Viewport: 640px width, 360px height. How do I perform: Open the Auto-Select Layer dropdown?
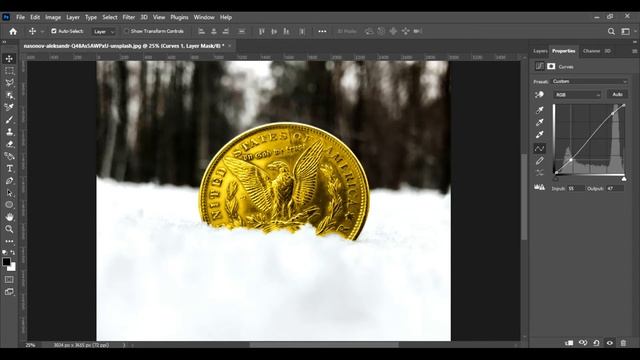coord(104,31)
